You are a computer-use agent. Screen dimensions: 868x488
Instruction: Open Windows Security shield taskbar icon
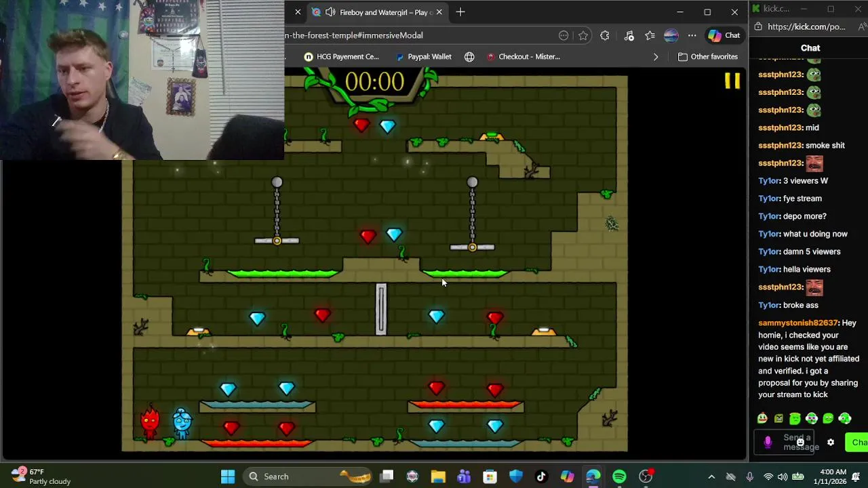click(515, 476)
